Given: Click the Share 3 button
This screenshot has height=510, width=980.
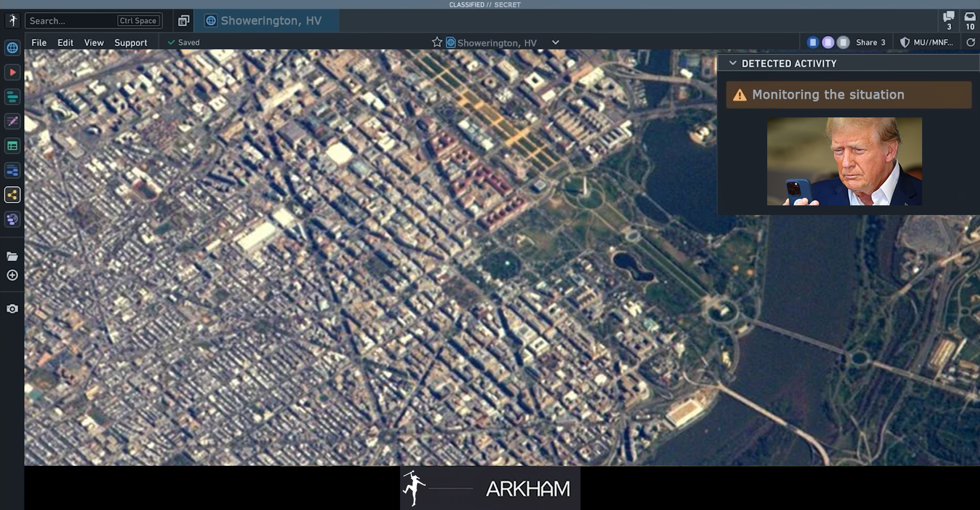Looking at the screenshot, I should pos(870,43).
